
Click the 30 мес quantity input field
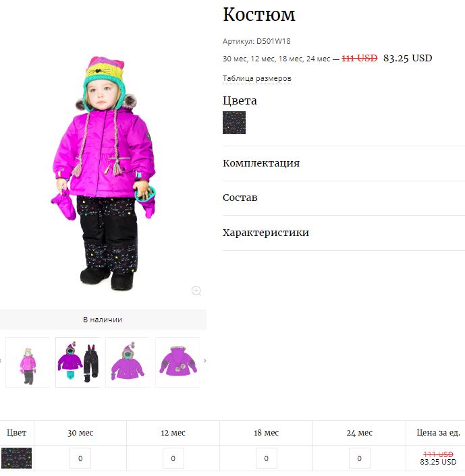(80, 458)
